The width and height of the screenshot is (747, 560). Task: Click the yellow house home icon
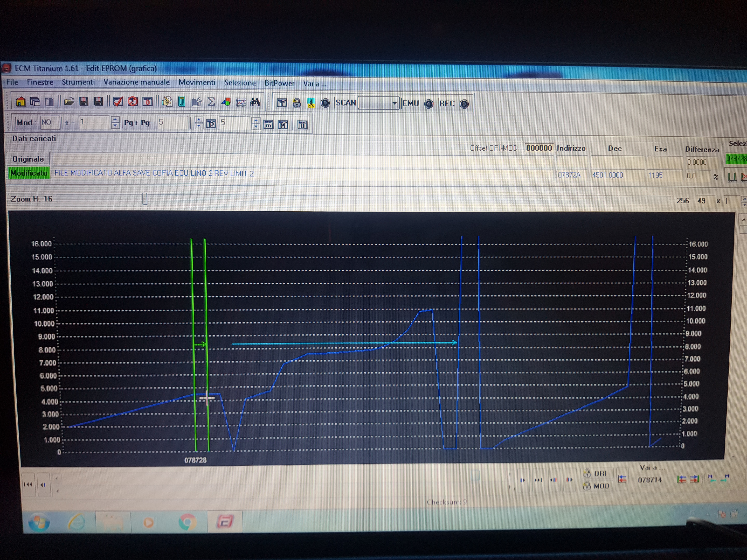click(20, 102)
